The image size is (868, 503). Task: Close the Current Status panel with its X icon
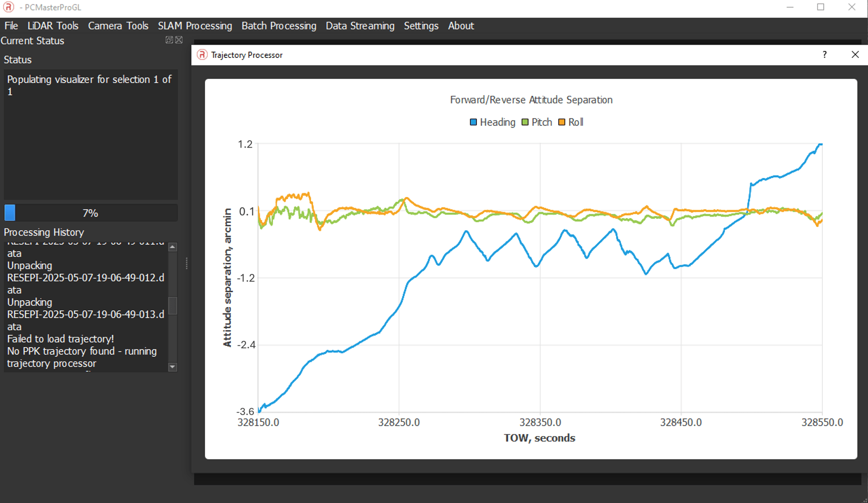point(179,40)
